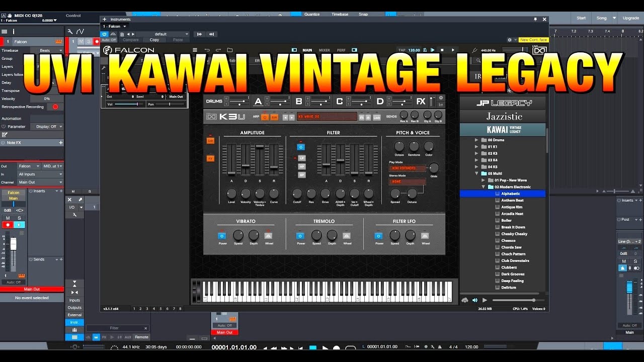Show the Outputs in mixer panel
This screenshot has height=362, width=644.
[74, 308]
